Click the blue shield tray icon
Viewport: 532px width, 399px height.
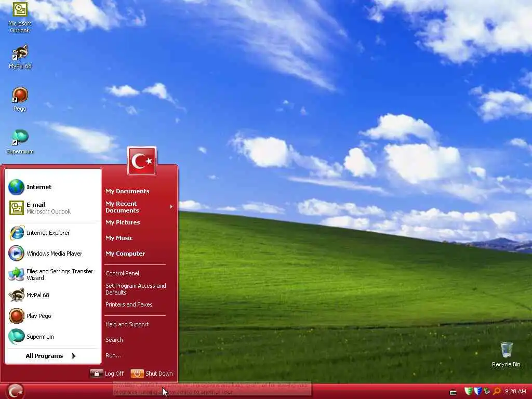point(478,391)
